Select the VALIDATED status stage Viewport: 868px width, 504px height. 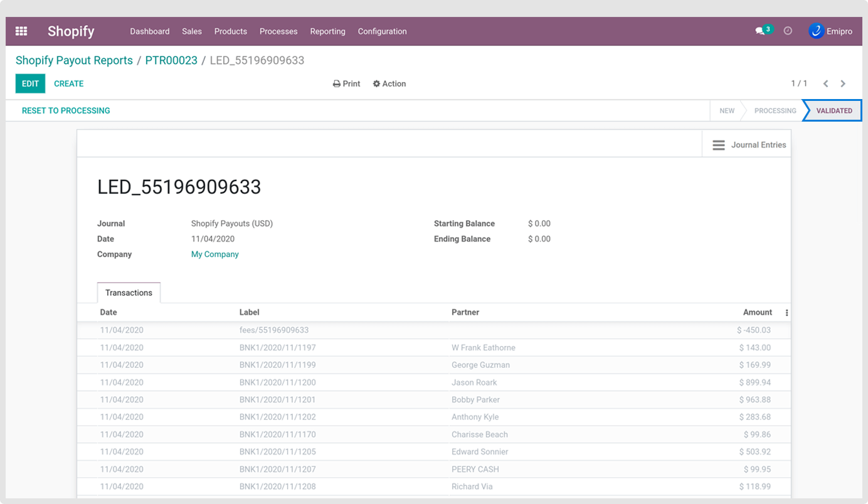834,110
